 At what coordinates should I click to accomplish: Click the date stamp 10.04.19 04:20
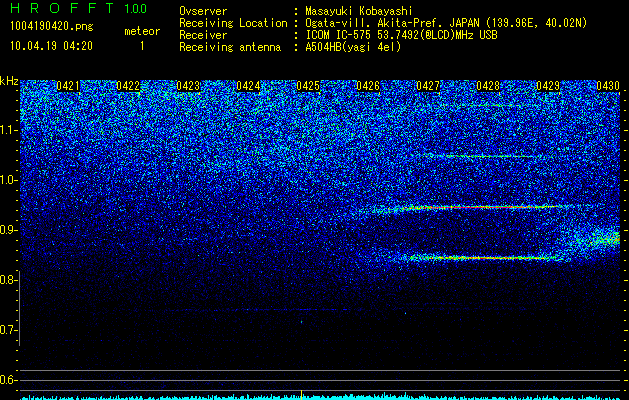(51, 46)
